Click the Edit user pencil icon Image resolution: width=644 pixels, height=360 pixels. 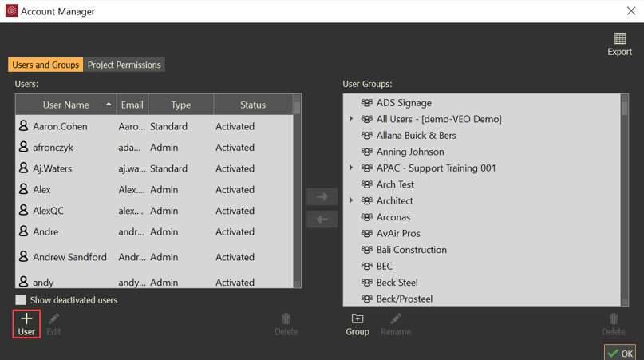[53, 319]
